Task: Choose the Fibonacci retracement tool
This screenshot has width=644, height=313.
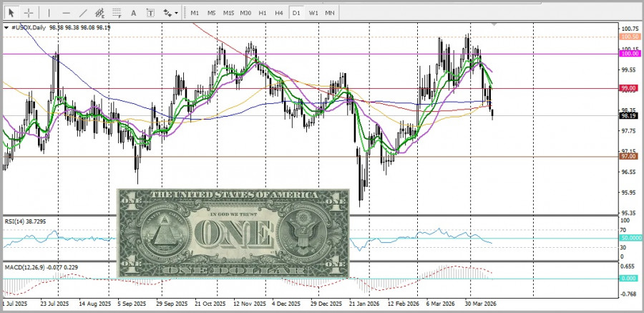Action: point(117,13)
